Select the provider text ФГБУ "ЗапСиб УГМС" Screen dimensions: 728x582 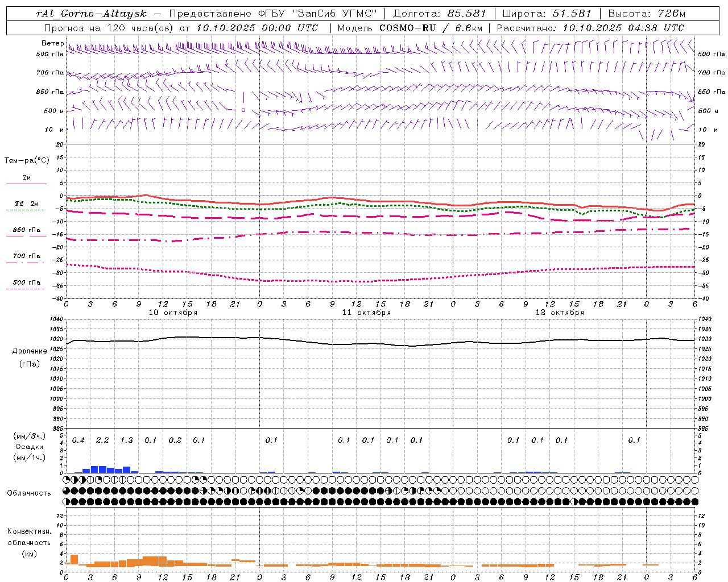[x=318, y=14]
